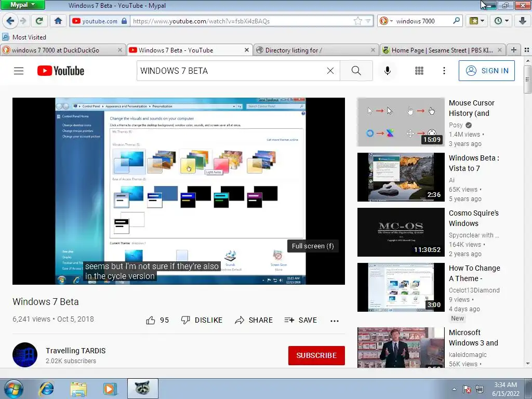
Task: Click the YouTube logo
Action: [61, 71]
